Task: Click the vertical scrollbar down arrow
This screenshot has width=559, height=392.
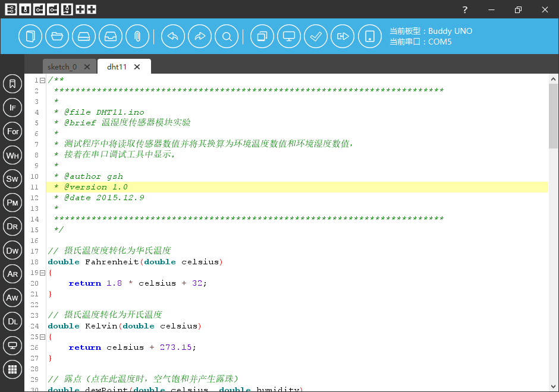Action: [554, 387]
